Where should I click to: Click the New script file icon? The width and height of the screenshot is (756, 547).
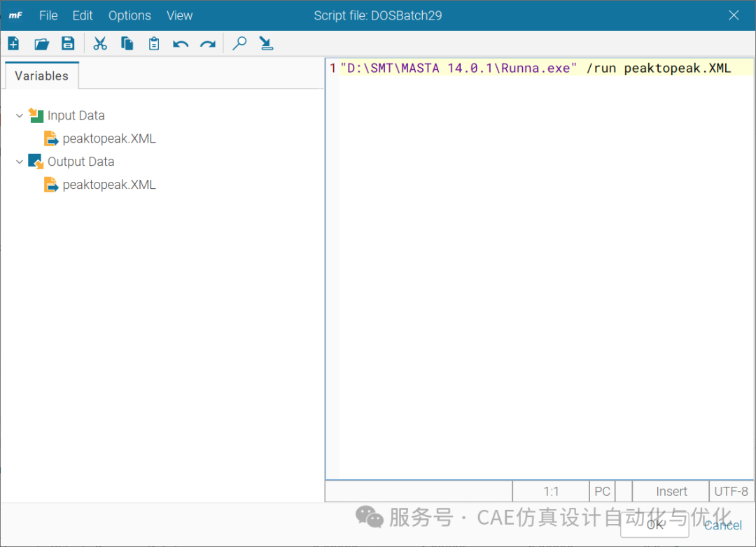click(x=13, y=44)
